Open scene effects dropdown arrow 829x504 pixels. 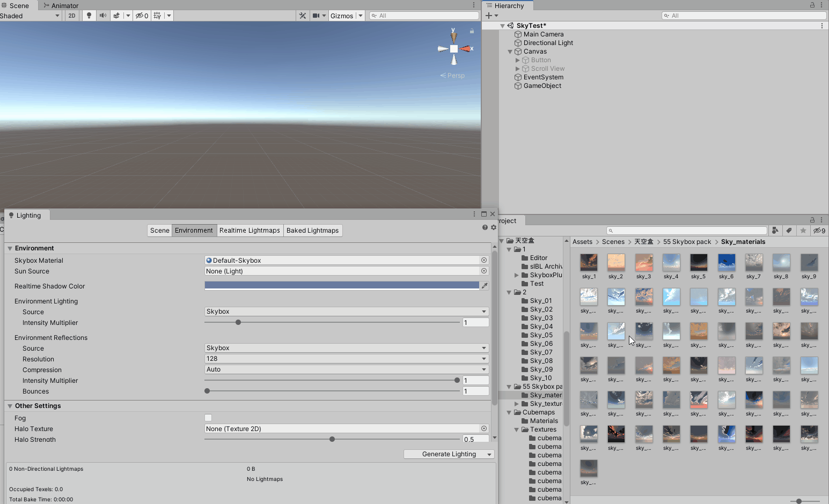pyautogui.click(x=128, y=16)
